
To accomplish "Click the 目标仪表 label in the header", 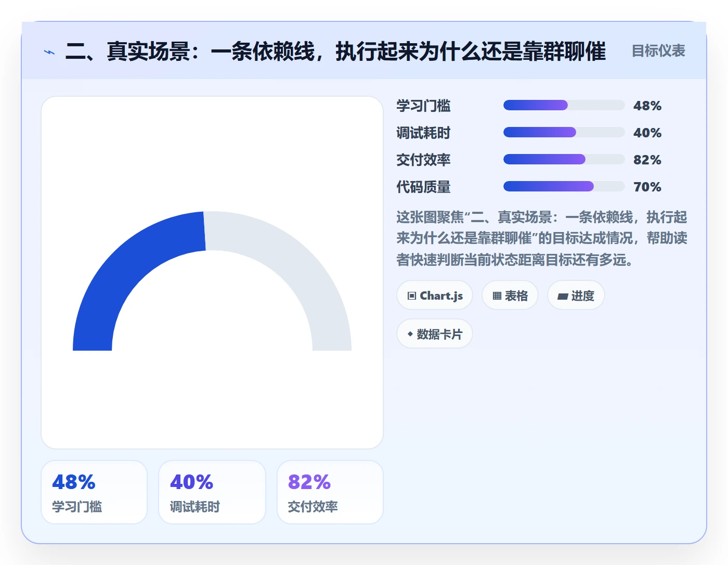I will tap(658, 51).
